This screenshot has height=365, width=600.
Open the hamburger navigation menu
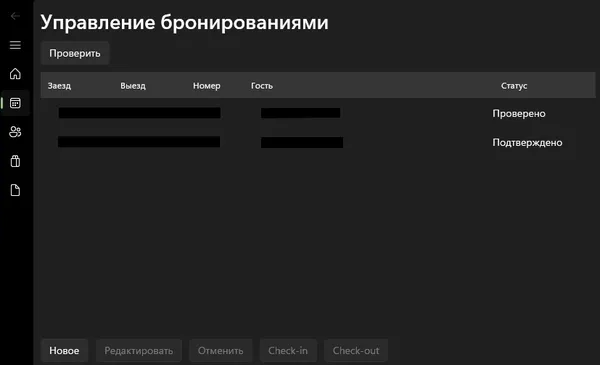coord(15,45)
